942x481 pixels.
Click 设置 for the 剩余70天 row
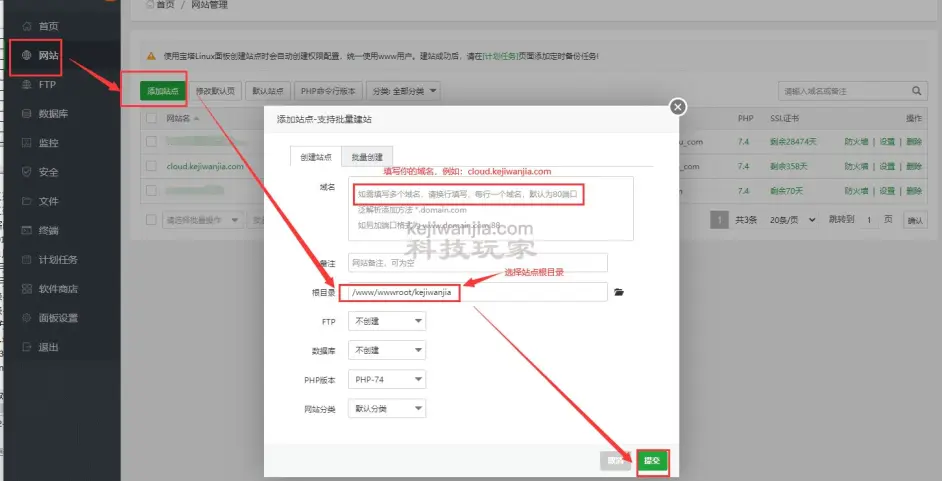(x=887, y=190)
